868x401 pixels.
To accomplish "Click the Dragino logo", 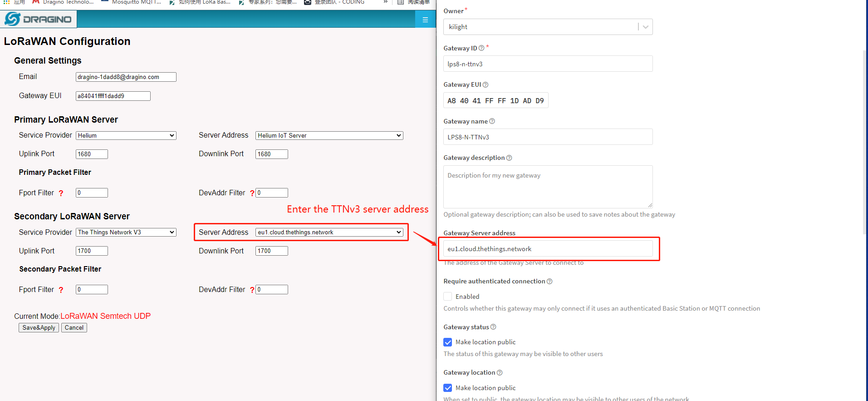I will 39,19.
